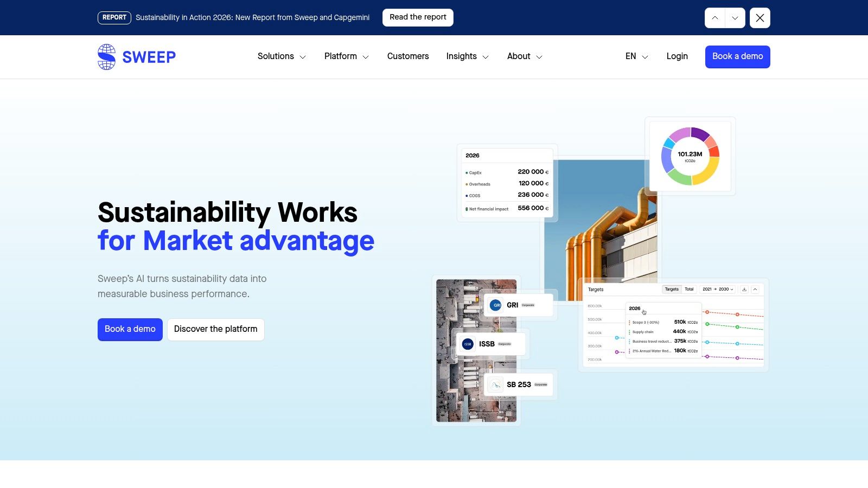Expand the Insights menu
Image resolution: width=868 pixels, height=488 pixels.
[x=468, y=56]
